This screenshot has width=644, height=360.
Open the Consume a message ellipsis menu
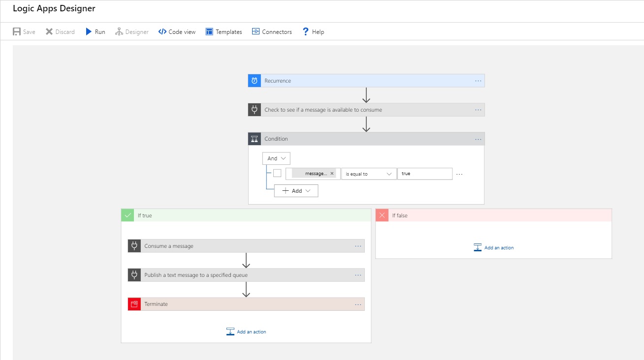[x=358, y=246]
